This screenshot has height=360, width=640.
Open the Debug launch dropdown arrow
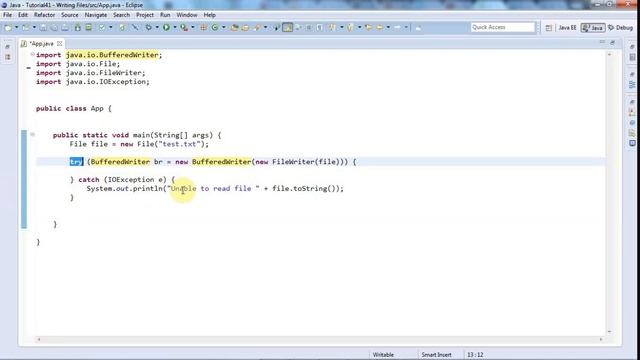[157, 28]
